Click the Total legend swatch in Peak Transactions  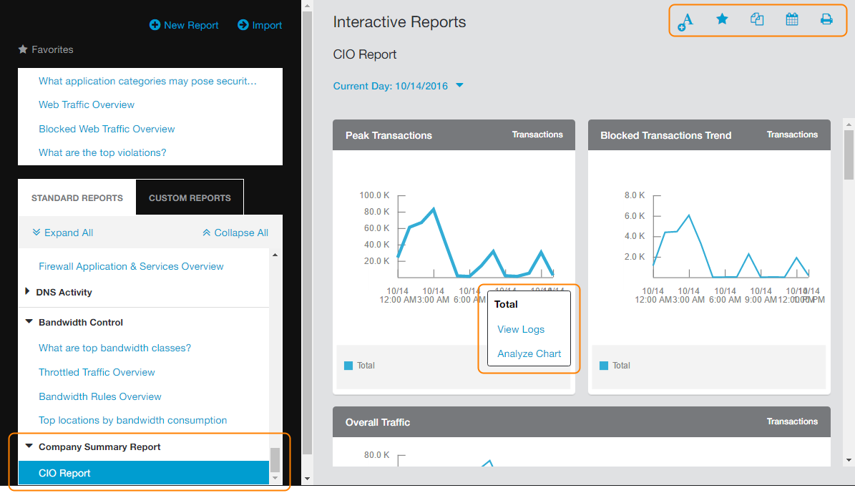point(349,366)
